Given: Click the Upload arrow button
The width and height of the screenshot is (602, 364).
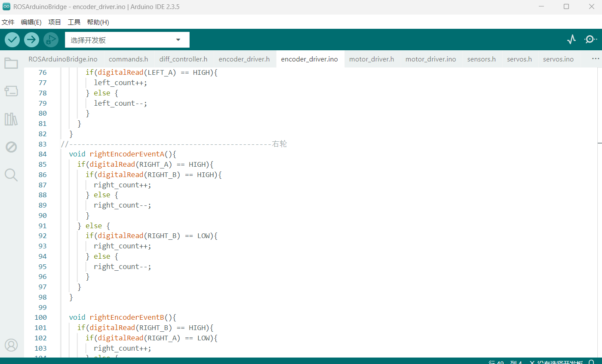Looking at the screenshot, I should [x=31, y=40].
